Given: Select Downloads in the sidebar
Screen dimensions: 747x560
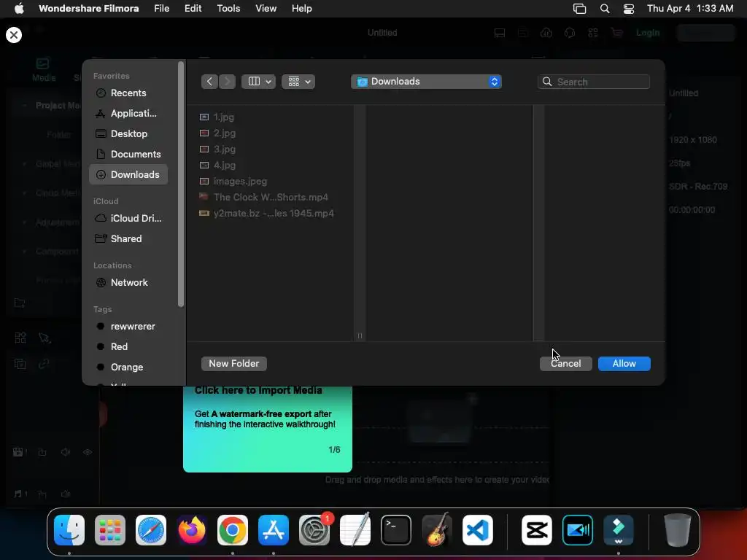Looking at the screenshot, I should 128,175.
